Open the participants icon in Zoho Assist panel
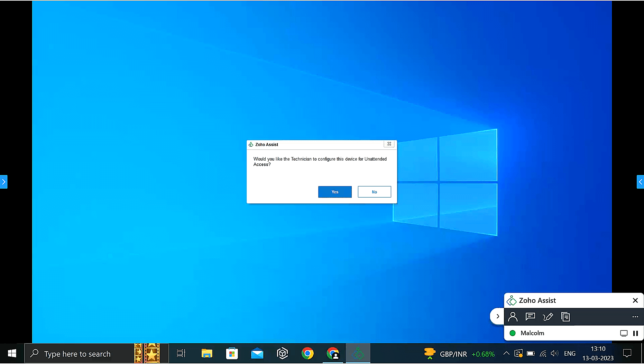The image size is (644, 364). click(513, 317)
